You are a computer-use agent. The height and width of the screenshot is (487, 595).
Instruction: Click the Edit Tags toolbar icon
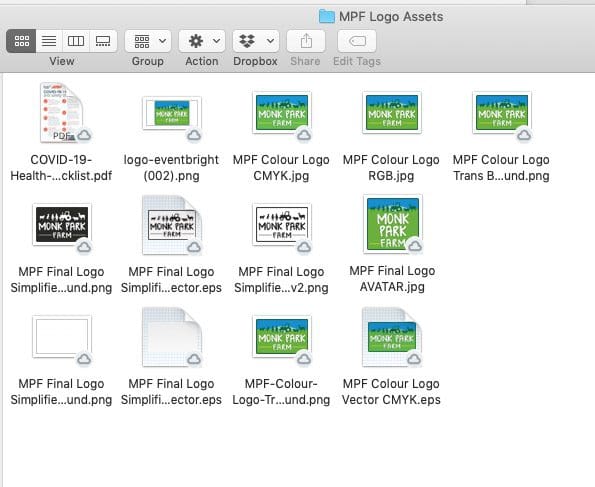pos(357,41)
